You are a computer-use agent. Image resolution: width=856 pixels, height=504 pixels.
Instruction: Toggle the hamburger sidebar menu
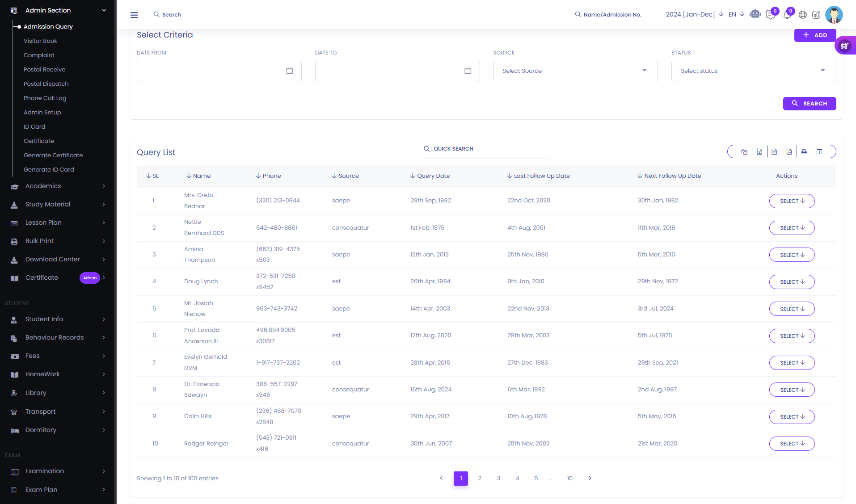(134, 15)
